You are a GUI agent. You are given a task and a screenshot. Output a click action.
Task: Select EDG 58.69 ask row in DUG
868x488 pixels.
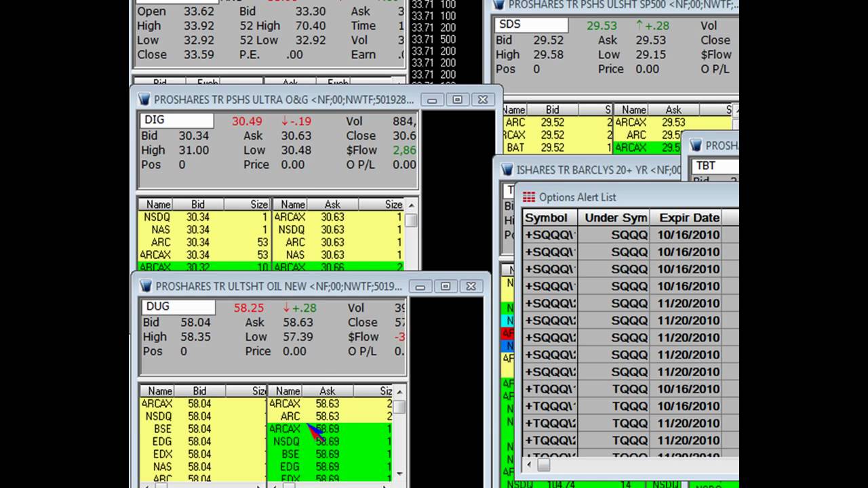point(330,467)
